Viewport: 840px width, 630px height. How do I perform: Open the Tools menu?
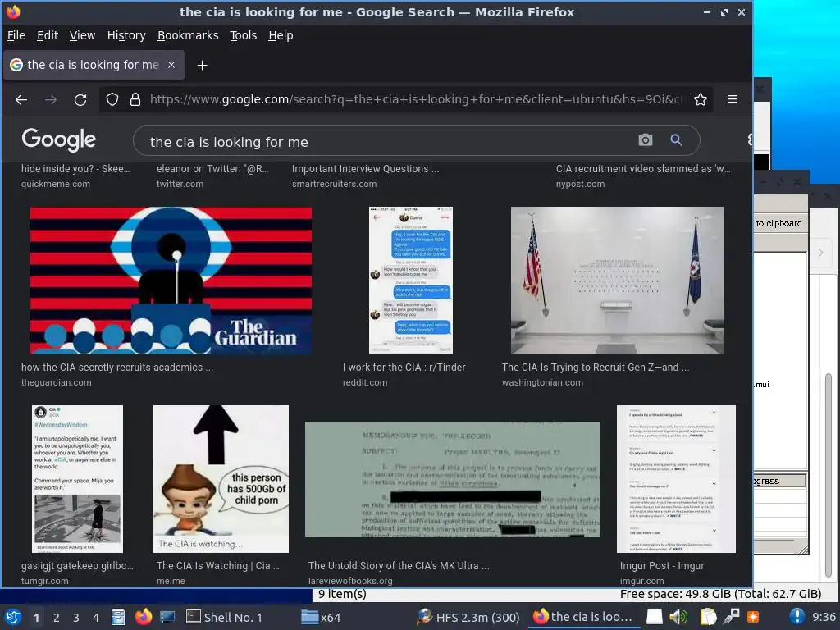[x=243, y=35]
